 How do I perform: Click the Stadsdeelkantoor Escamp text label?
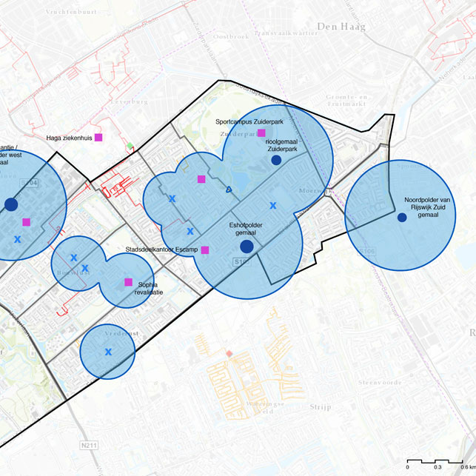pyautogui.click(x=162, y=249)
